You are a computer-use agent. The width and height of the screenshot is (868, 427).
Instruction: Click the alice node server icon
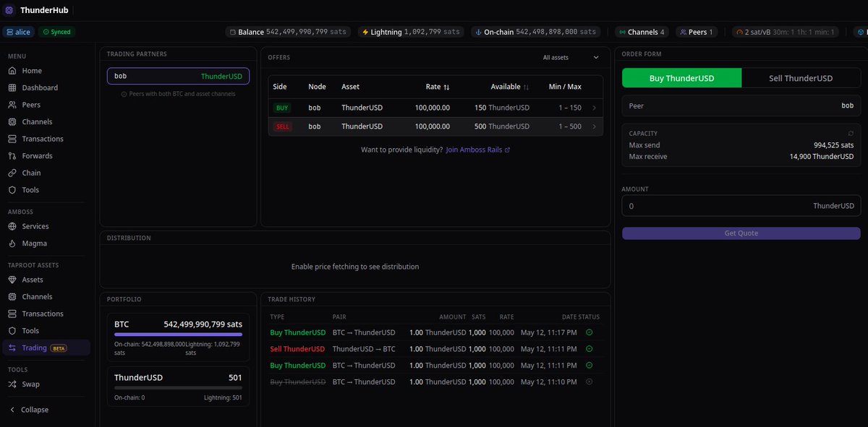(x=9, y=32)
